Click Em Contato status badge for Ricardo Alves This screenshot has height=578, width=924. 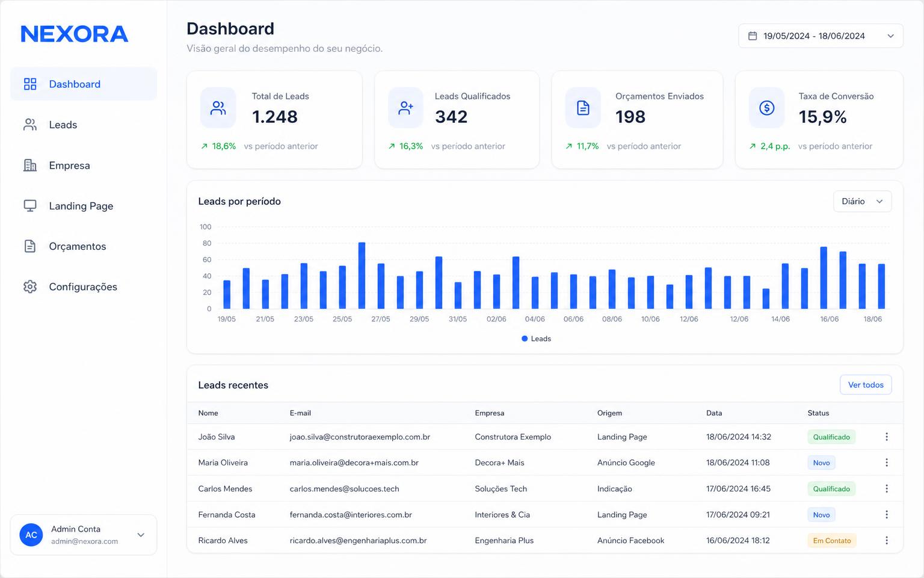[832, 541]
